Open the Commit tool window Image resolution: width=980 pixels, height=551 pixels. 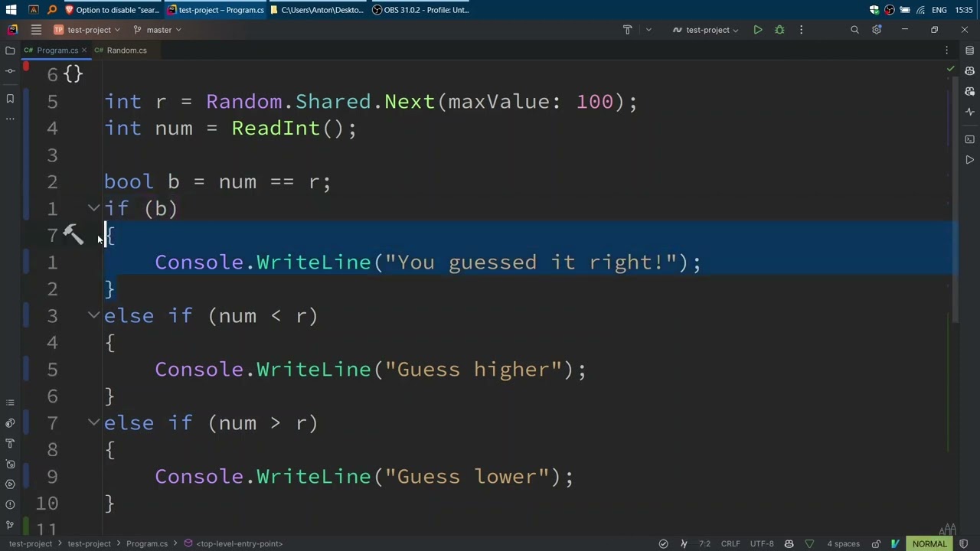click(x=10, y=70)
